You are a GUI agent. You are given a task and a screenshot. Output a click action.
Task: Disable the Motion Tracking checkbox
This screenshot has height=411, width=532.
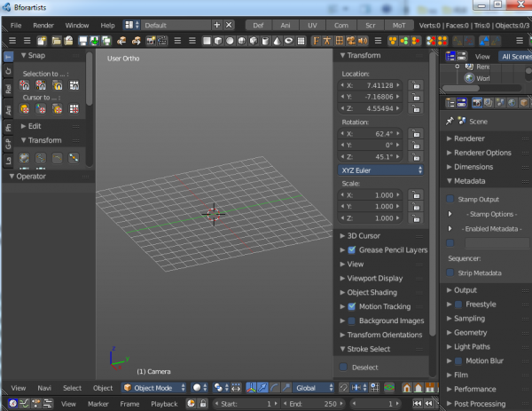[352, 306]
